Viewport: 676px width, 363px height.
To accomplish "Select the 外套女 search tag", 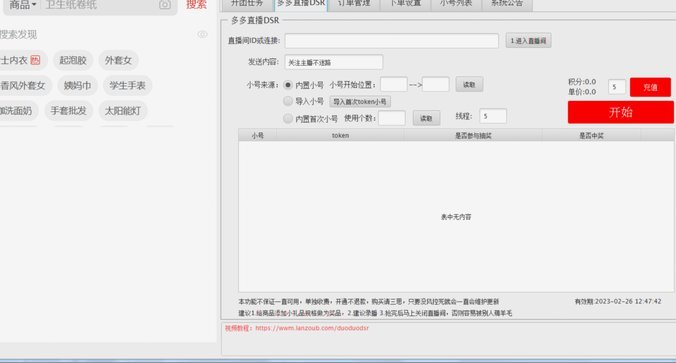I will pyautogui.click(x=118, y=60).
